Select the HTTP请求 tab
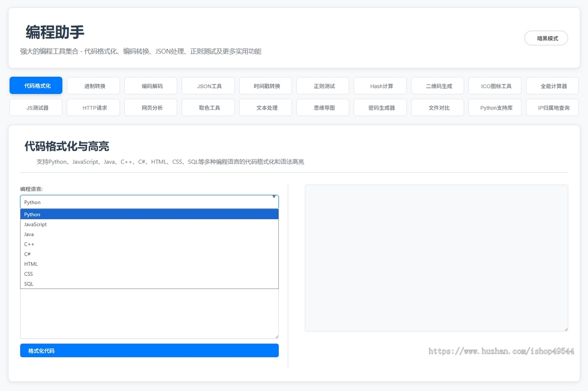588x391 pixels. tap(93, 107)
